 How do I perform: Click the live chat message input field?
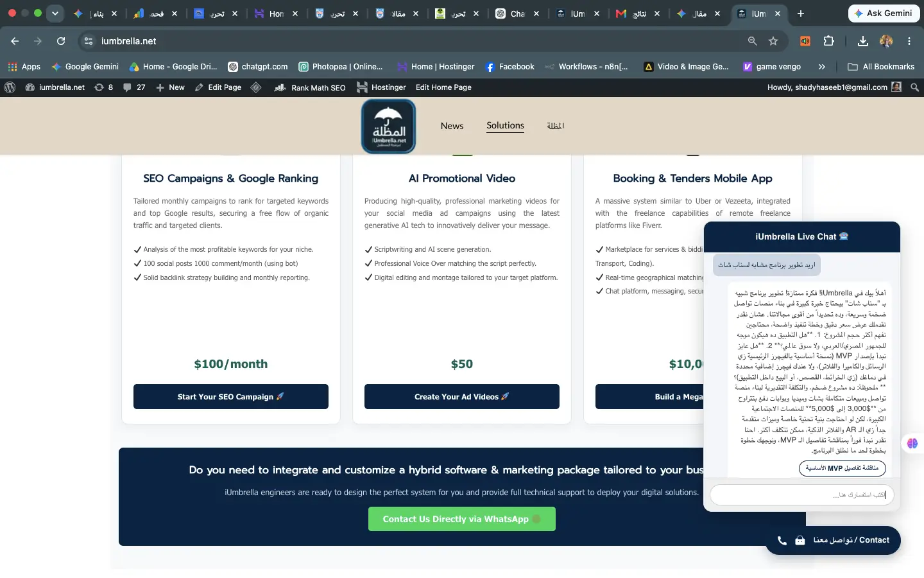point(801,495)
